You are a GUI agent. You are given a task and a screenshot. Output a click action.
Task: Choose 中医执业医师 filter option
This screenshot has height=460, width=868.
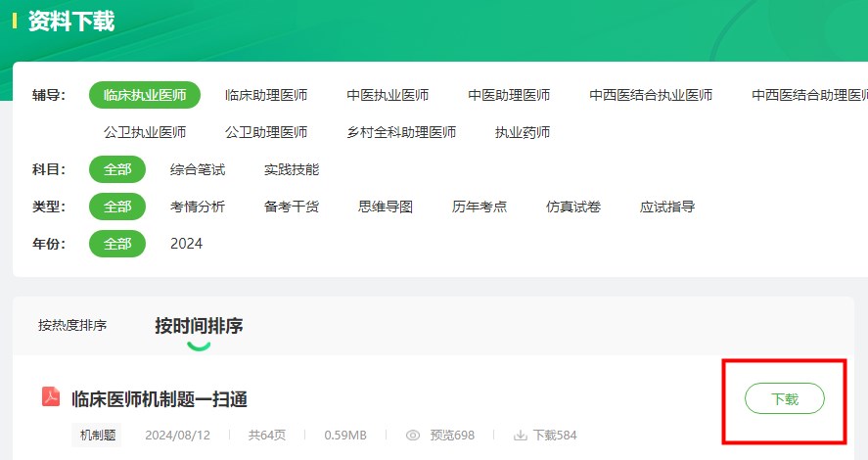(x=388, y=95)
